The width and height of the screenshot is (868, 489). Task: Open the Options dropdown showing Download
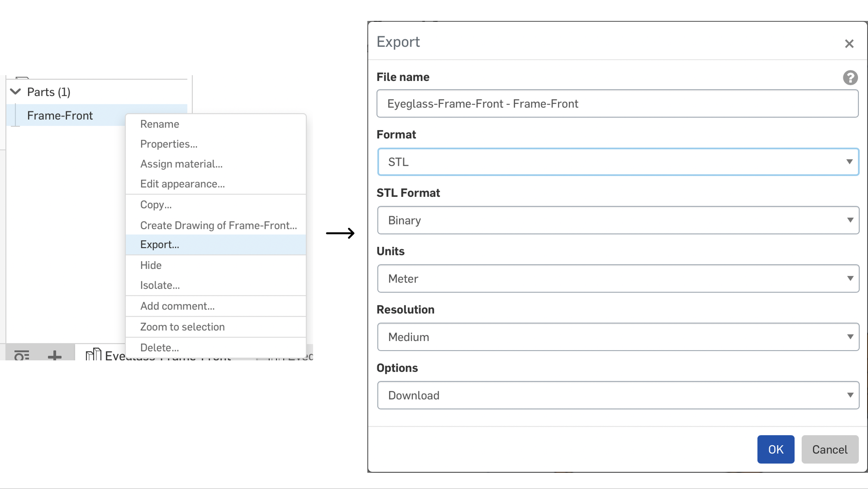618,395
